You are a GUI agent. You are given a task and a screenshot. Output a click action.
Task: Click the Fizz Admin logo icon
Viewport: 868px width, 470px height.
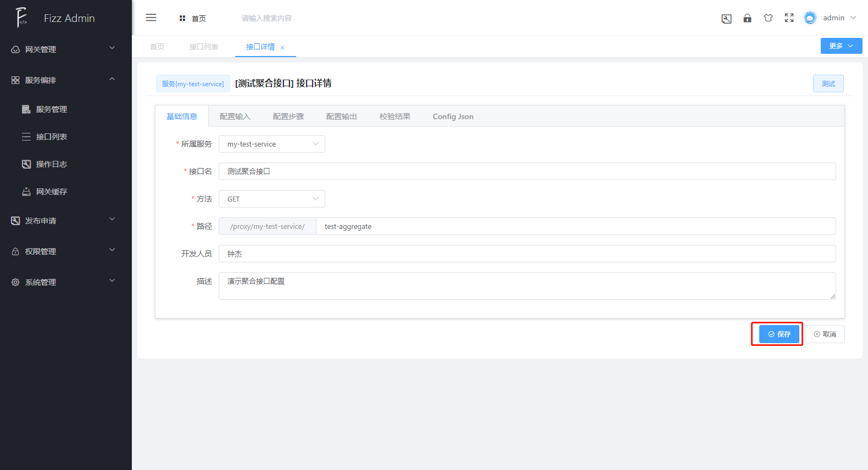(x=21, y=18)
